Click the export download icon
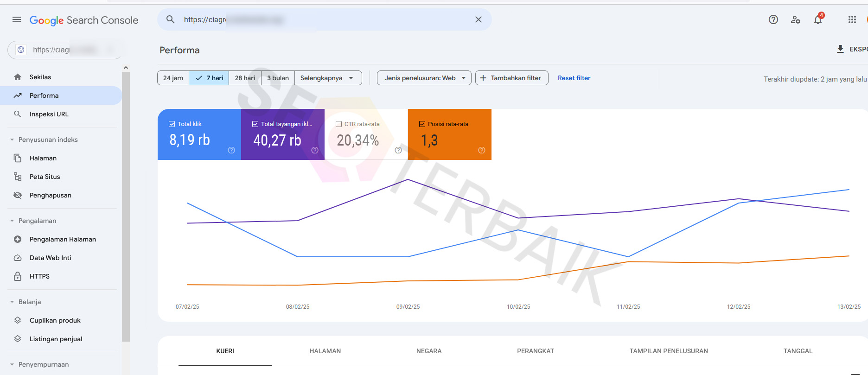Viewport: 868px width, 375px height. (x=840, y=49)
